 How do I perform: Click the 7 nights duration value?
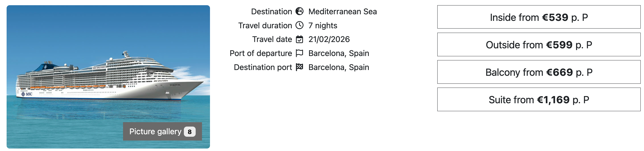coord(323,26)
